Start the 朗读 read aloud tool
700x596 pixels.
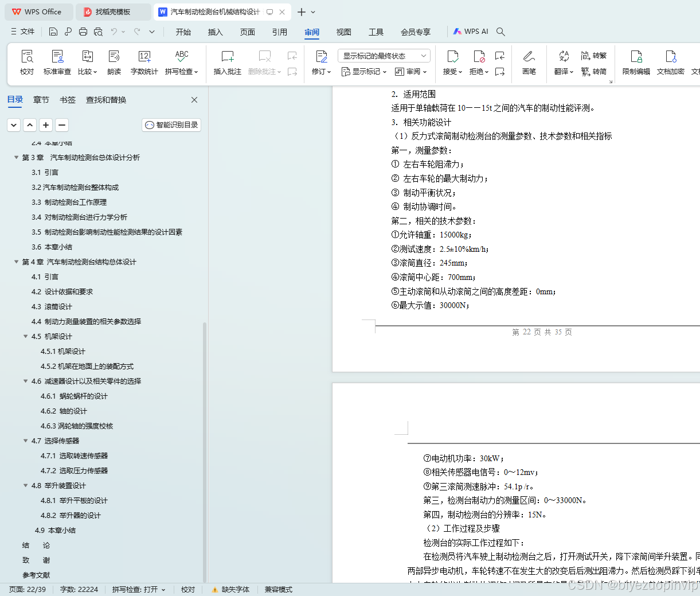click(x=114, y=63)
